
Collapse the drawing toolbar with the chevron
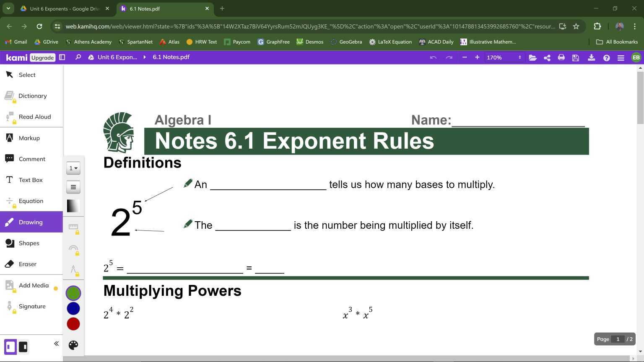pos(56,343)
